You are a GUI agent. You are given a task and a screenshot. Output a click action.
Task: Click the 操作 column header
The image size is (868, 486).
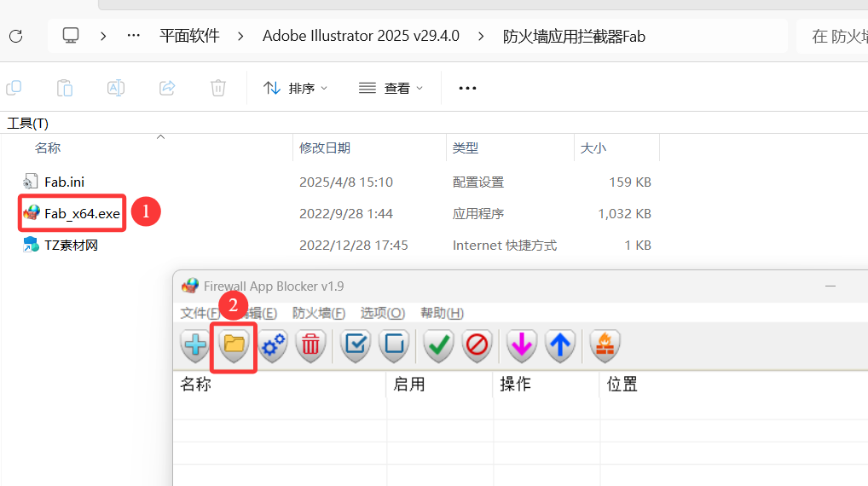click(515, 385)
